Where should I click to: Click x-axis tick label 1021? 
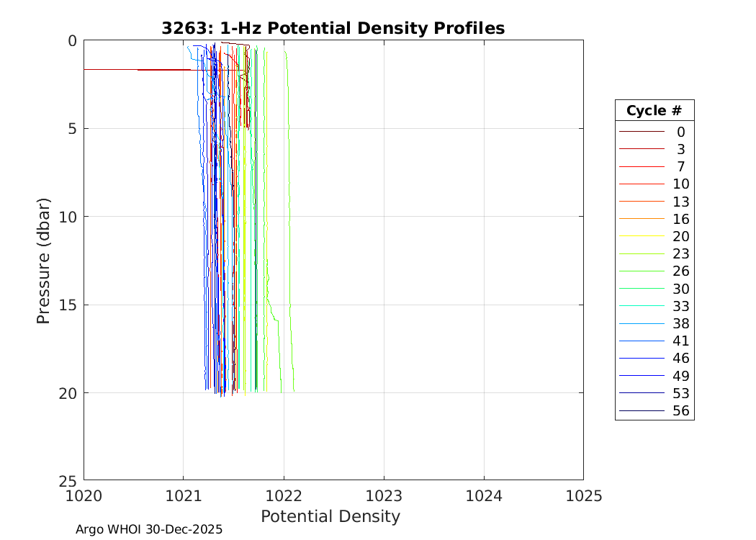(x=183, y=495)
